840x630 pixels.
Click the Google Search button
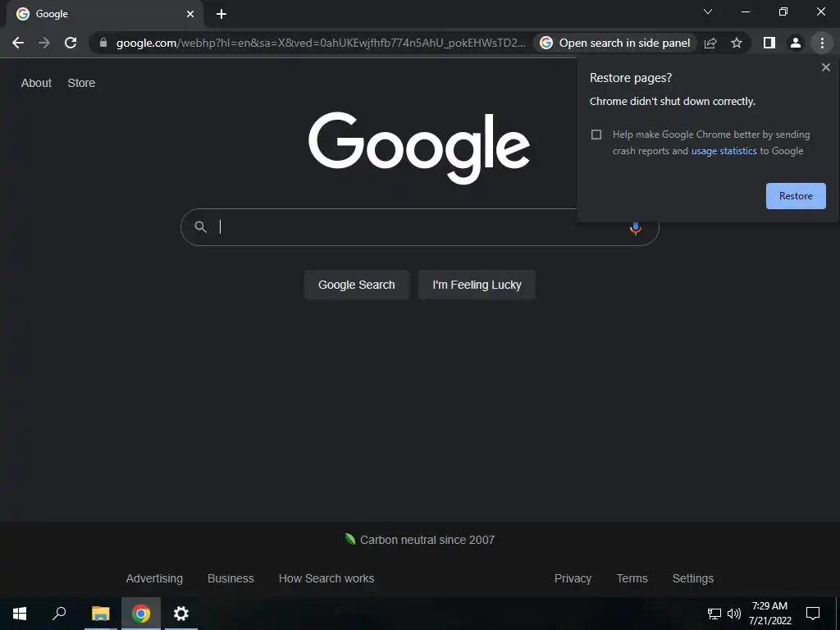[x=356, y=285]
